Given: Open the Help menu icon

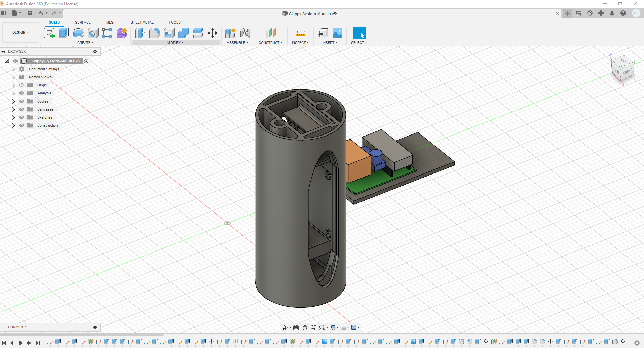Looking at the screenshot, I should pos(623,13).
